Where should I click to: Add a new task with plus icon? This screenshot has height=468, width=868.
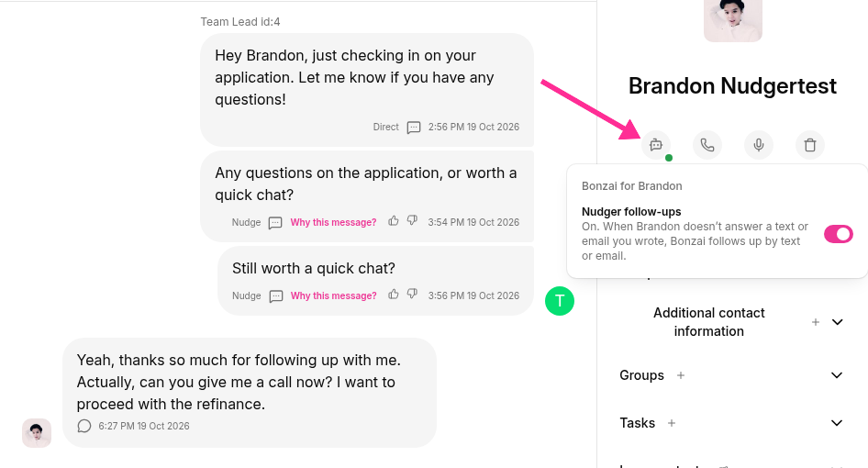click(x=672, y=423)
